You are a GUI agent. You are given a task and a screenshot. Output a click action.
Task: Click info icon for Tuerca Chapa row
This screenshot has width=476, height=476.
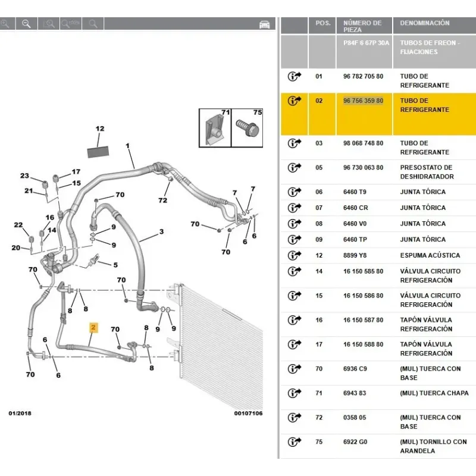(295, 393)
